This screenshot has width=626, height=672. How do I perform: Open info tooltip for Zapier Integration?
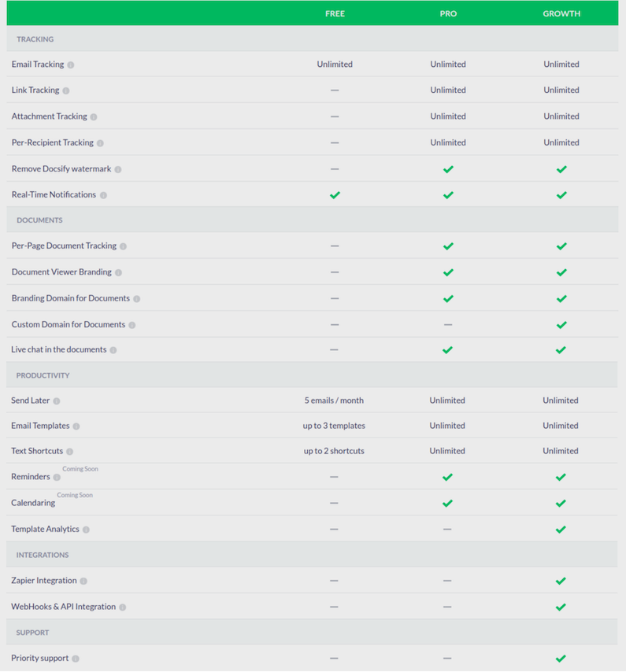pyautogui.click(x=83, y=581)
